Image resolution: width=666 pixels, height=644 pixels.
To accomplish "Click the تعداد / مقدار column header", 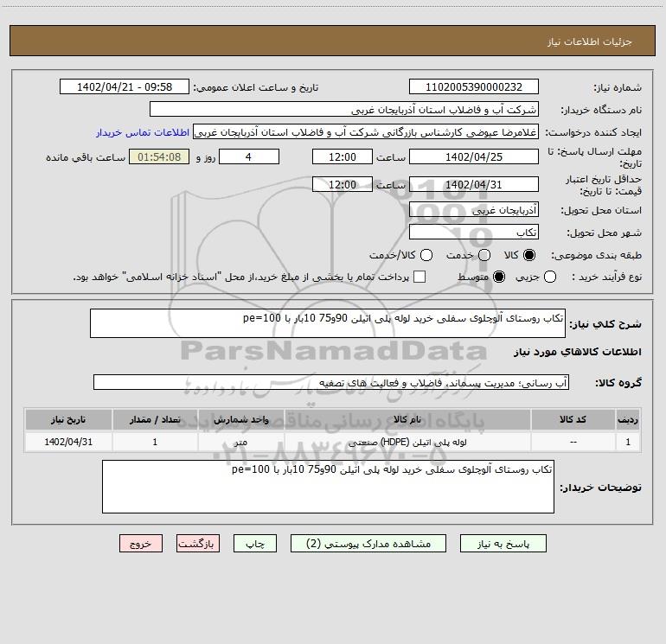I will click(155, 419).
